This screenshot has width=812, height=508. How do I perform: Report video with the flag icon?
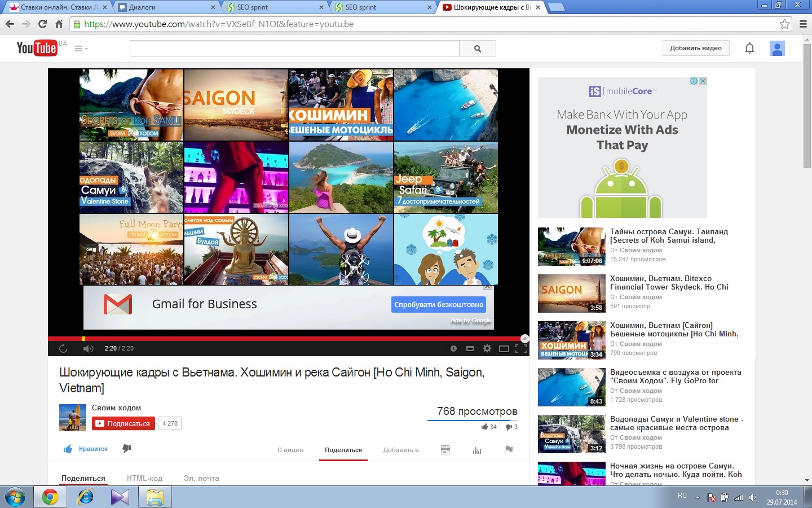(509, 450)
